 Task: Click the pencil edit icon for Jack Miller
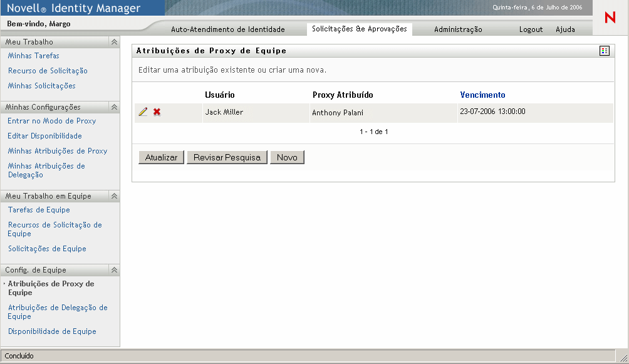pos(143,112)
